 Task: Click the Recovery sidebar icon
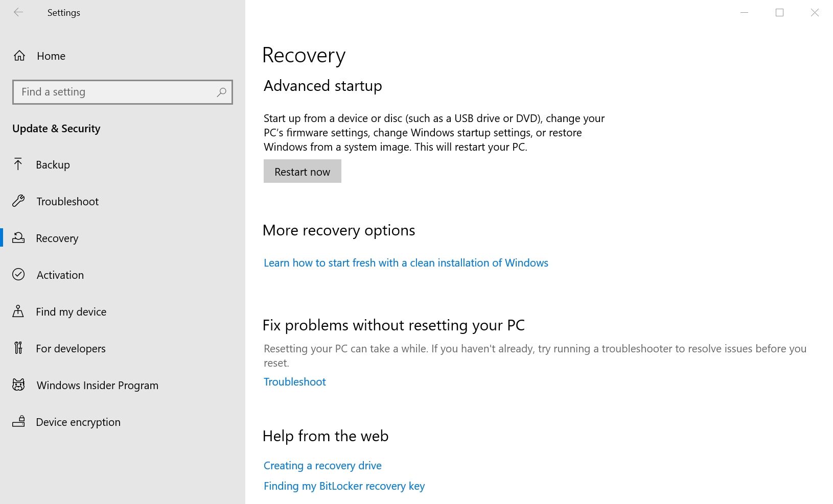click(x=18, y=237)
